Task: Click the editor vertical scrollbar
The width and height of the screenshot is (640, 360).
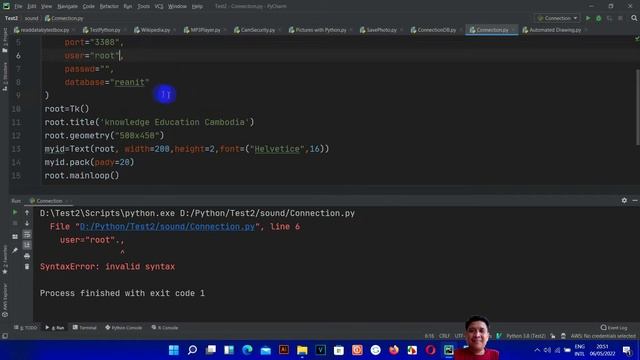Action: (638, 107)
